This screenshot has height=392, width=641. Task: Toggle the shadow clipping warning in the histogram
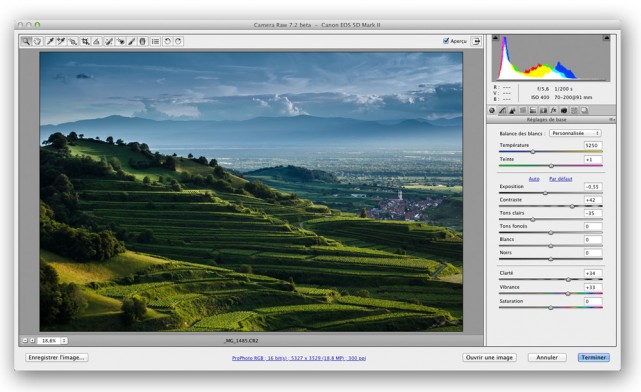(495, 38)
